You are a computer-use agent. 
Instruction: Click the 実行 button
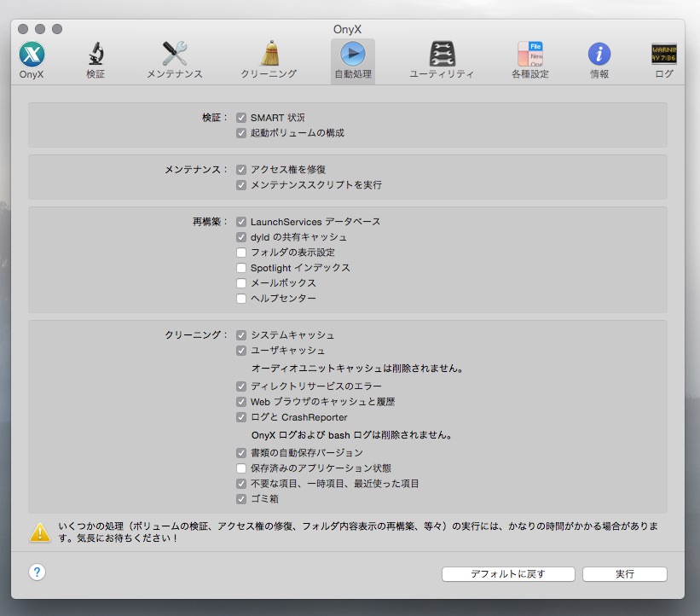(625, 574)
